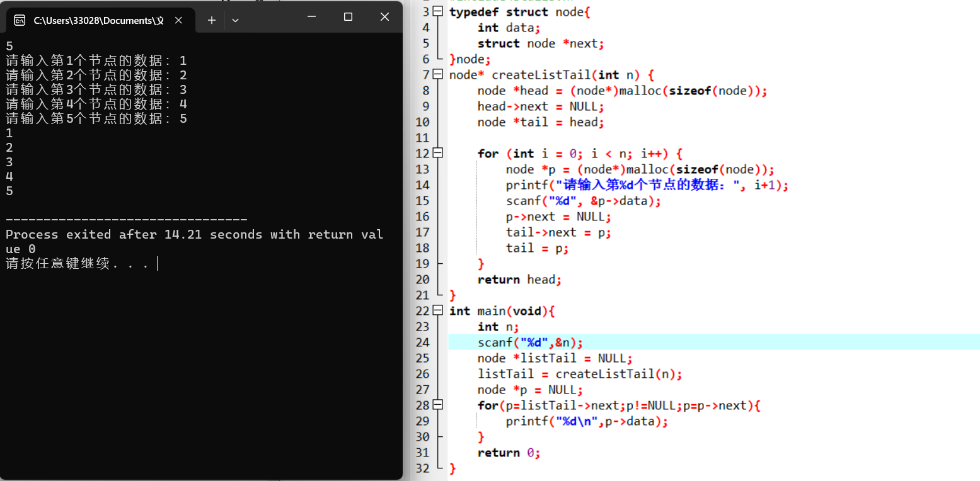The height and width of the screenshot is (481, 980).
Task: Collapse fold marker at for loop line 12
Action: point(439,154)
